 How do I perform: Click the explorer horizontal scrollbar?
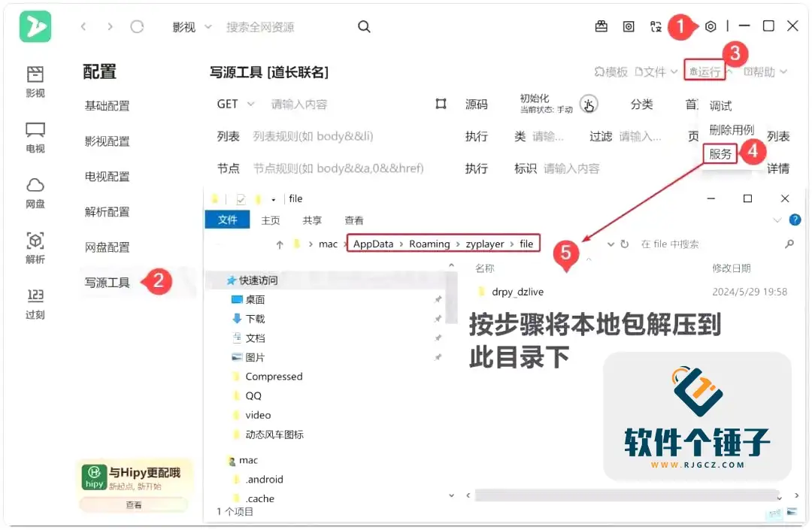point(626,495)
